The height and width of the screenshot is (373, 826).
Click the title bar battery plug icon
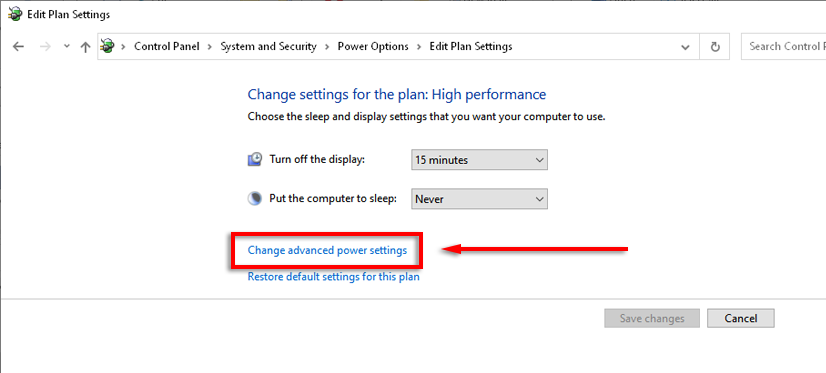click(15, 14)
